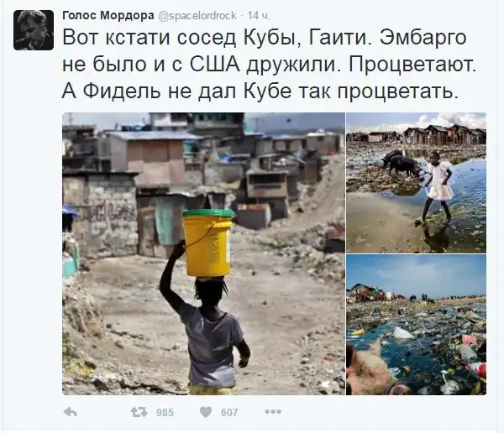Open the @spacelordrock handle link
Viewport: 504px width, 433px height.
click(197, 15)
